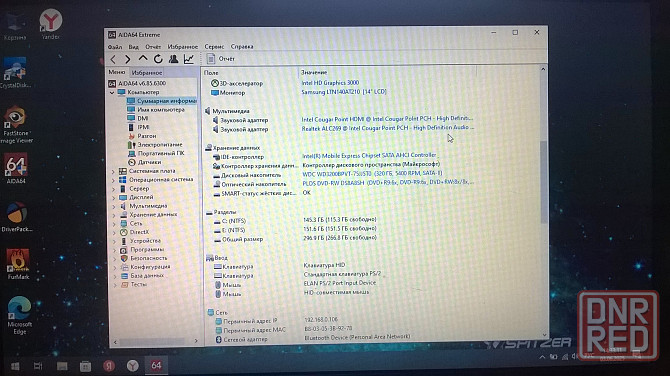
Task: Select Электропитание in the tree
Action: click(x=155, y=145)
